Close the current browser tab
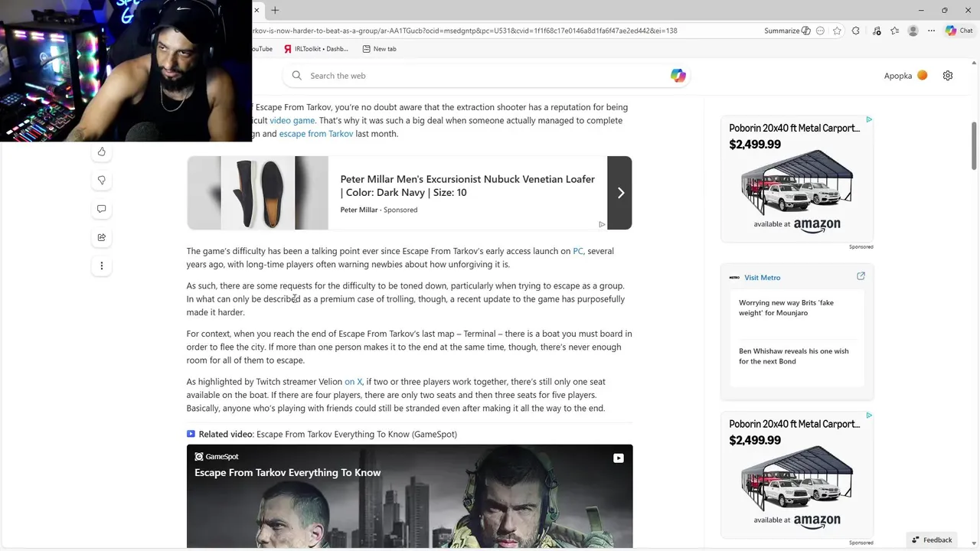 pos(256,10)
